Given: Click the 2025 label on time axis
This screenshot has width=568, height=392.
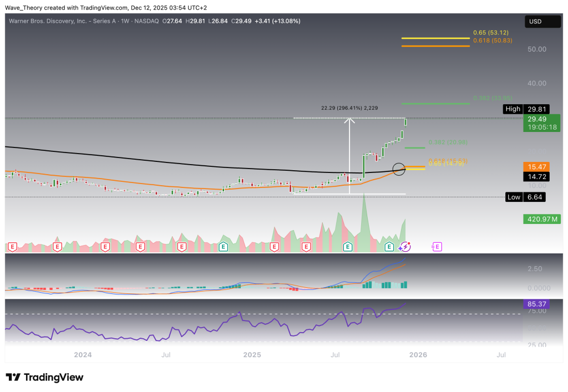Looking at the screenshot, I should click(252, 355).
